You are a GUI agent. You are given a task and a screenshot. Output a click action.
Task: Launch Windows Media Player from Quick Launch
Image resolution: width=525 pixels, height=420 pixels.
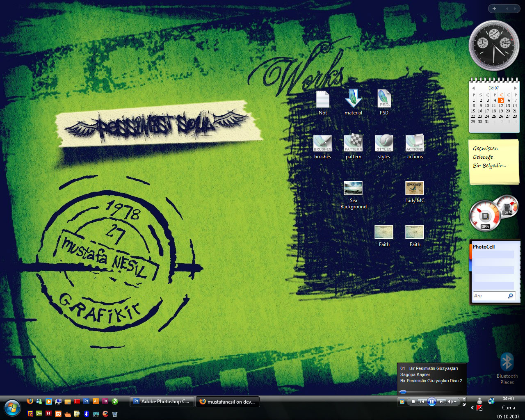48,402
